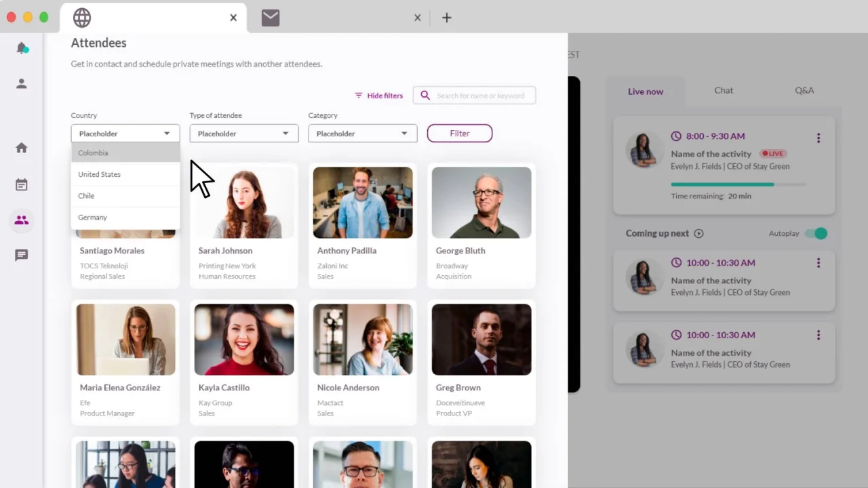
Task: Choose Chile from country list
Action: pos(125,196)
